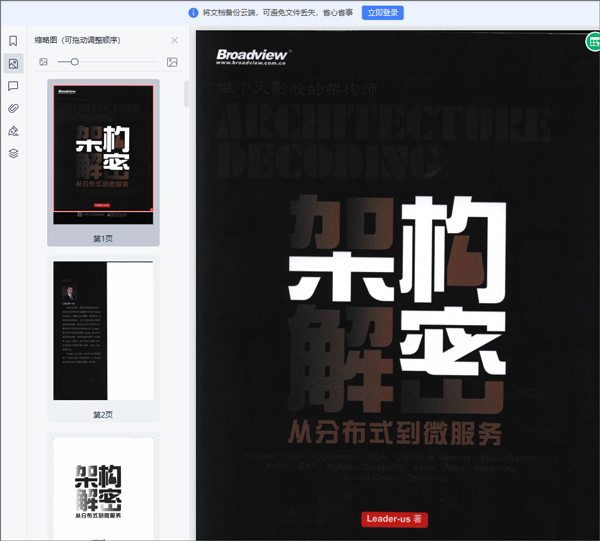
Task: Open the comments panel icon
Action: [13, 86]
